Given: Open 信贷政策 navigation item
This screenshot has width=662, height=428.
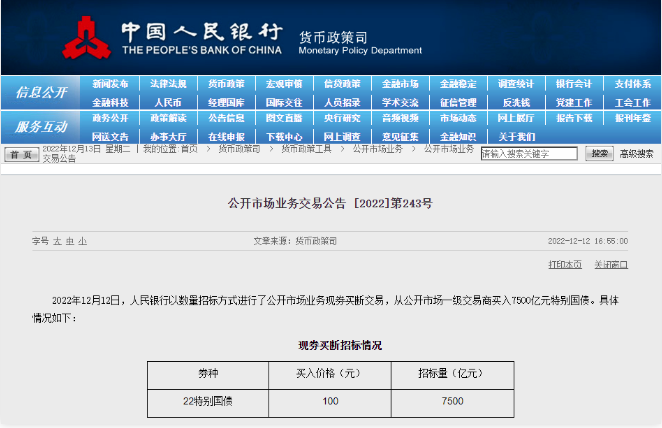Looking at the screenshot, I should point(342,84).
